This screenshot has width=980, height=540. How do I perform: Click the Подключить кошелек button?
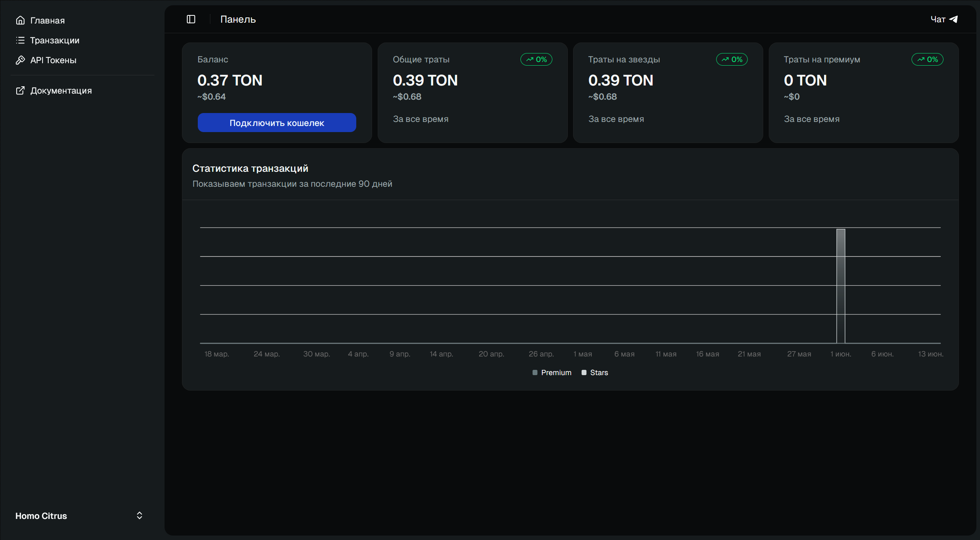pos(277,123)
